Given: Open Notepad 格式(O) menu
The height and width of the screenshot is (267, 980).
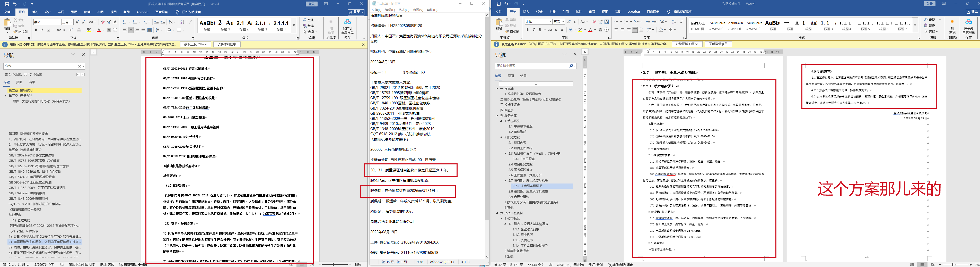Looking at the screenshot, I should (404, 10).
